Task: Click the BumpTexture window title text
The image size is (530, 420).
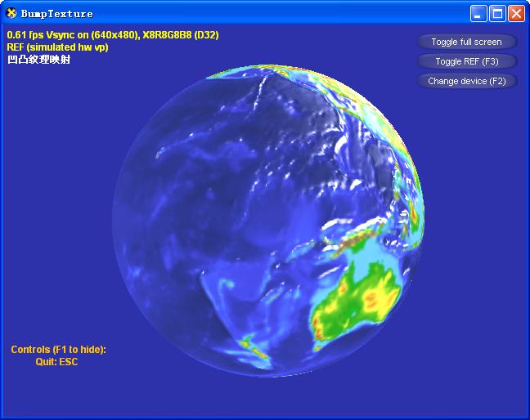Action: coord(56,14)
